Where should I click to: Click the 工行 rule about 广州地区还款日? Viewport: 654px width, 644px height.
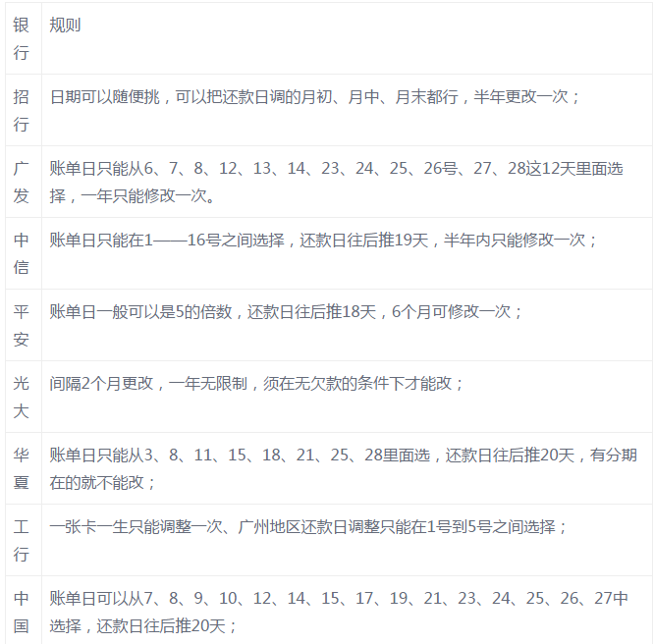tap(347, 541)
